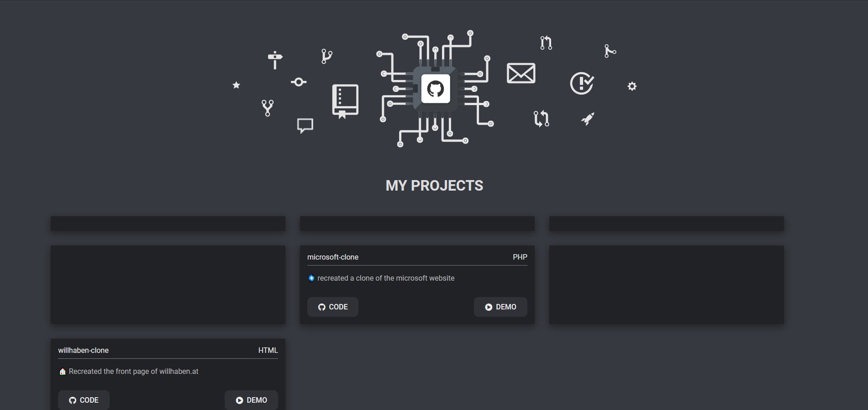Click 'recreated a clone of the microsoft website'
Image resolution: width=868 pixels, height=410 pixels.
386,278
